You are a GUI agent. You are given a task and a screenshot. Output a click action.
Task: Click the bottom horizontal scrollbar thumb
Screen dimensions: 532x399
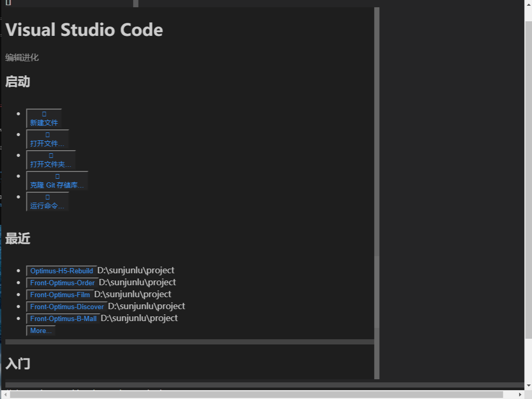pos(257,395)
